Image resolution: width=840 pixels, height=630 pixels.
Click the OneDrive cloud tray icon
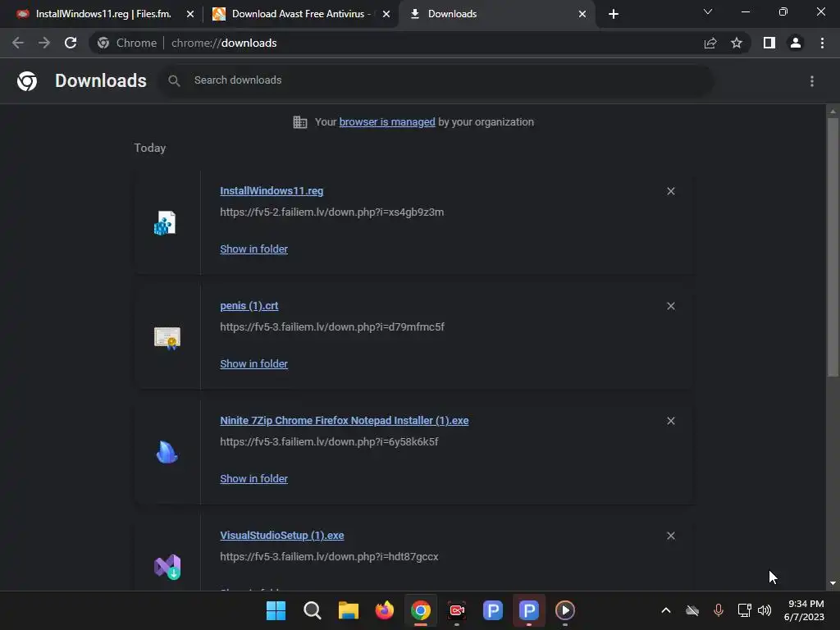click(692, 610)
